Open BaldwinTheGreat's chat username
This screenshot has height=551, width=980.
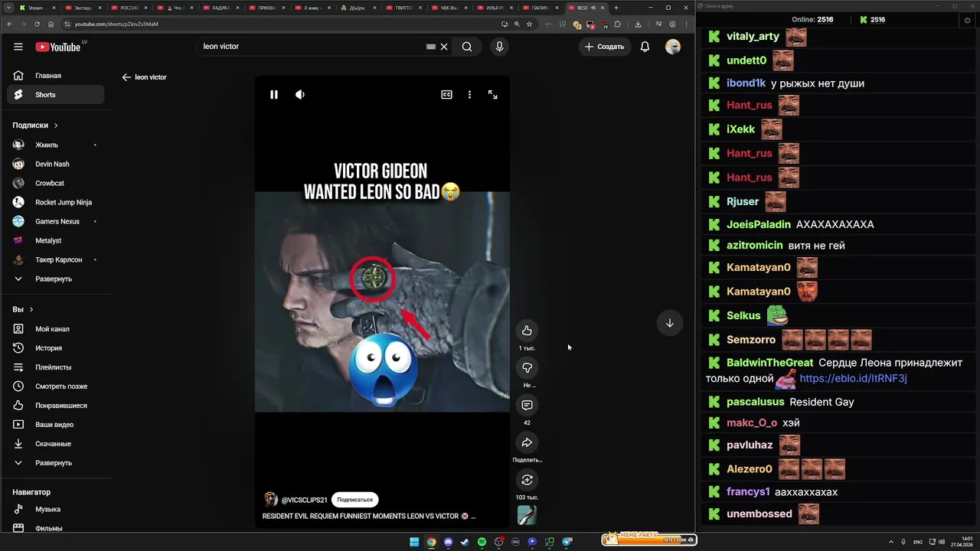[x=769, y=363]
